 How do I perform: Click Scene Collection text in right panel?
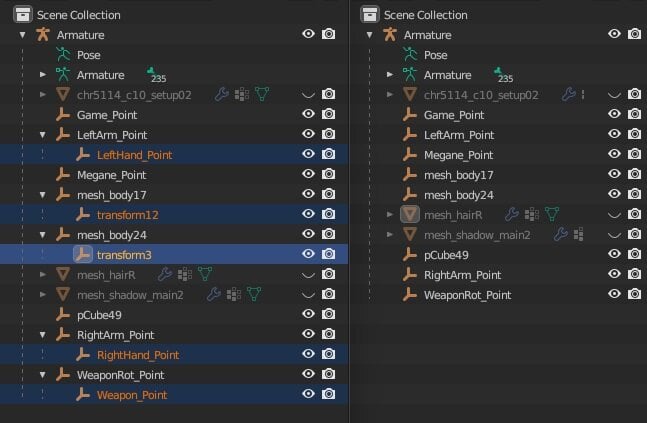click(x=425, y=15)
